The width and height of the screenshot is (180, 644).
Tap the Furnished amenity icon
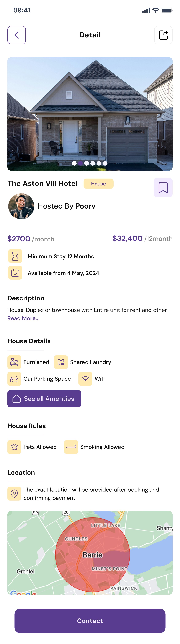14,362
